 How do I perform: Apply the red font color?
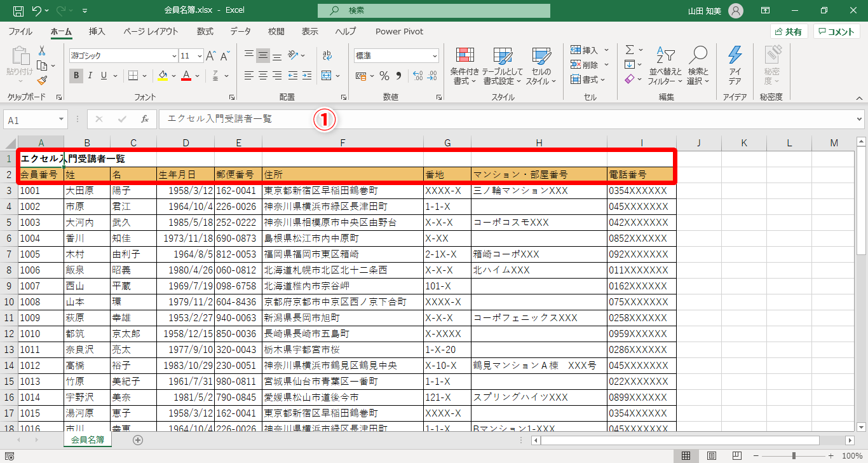click(186, 76)
